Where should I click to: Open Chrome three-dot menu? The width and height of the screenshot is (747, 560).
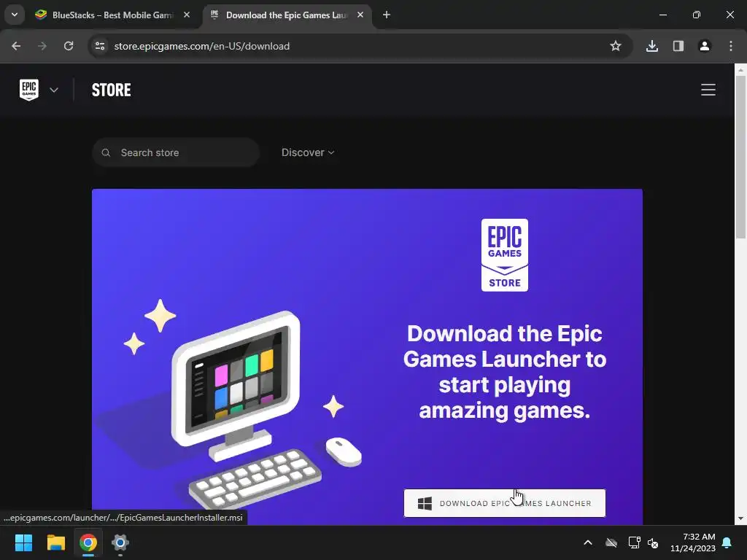730,46
